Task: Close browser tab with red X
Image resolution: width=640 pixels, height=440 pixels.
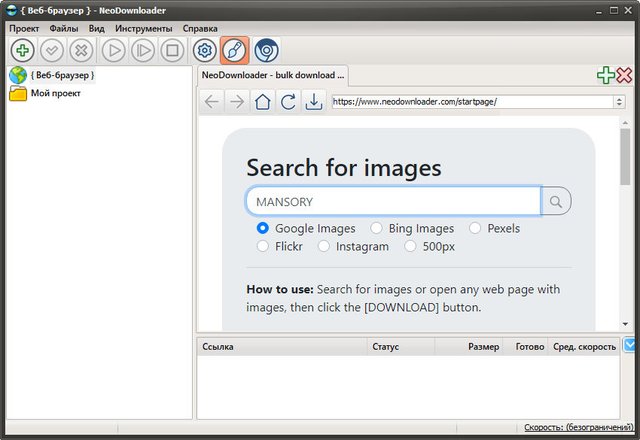Action: click(x=624, y=75)
